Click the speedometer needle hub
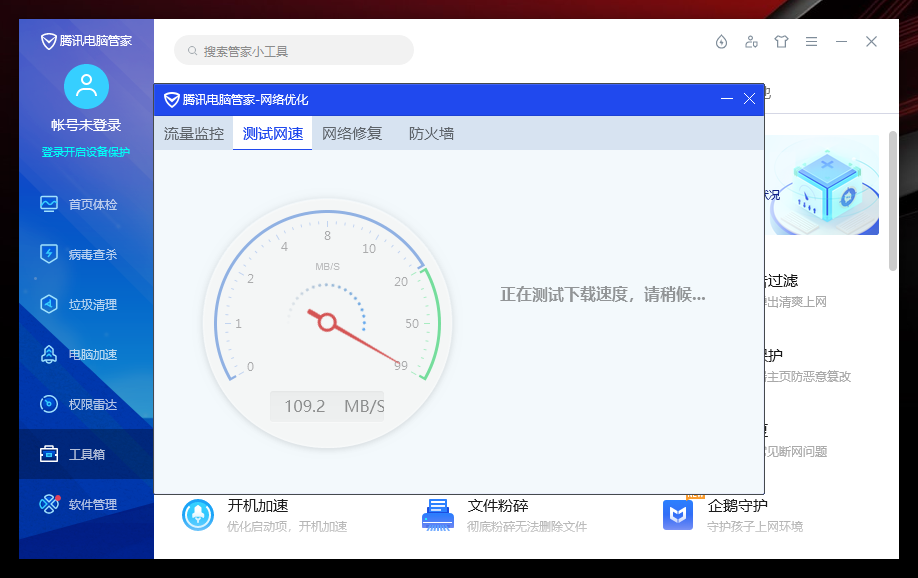918x578 pixels. point(327,322)
